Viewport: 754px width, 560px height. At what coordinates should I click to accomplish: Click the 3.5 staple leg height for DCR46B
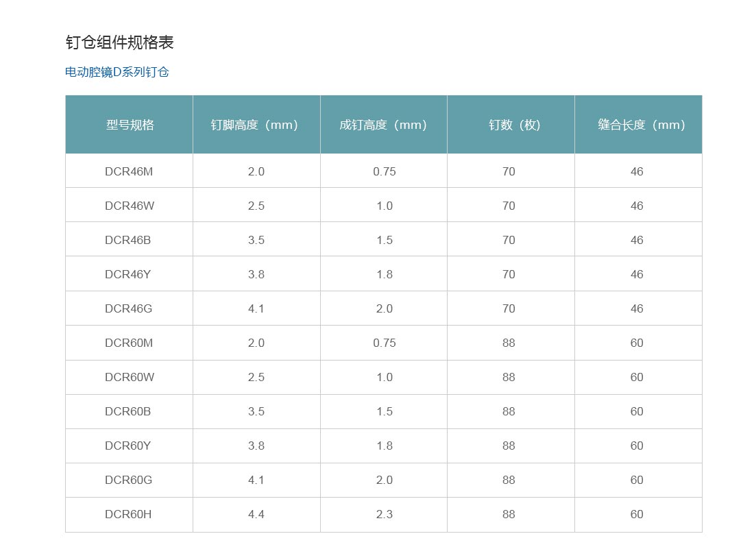256,240
